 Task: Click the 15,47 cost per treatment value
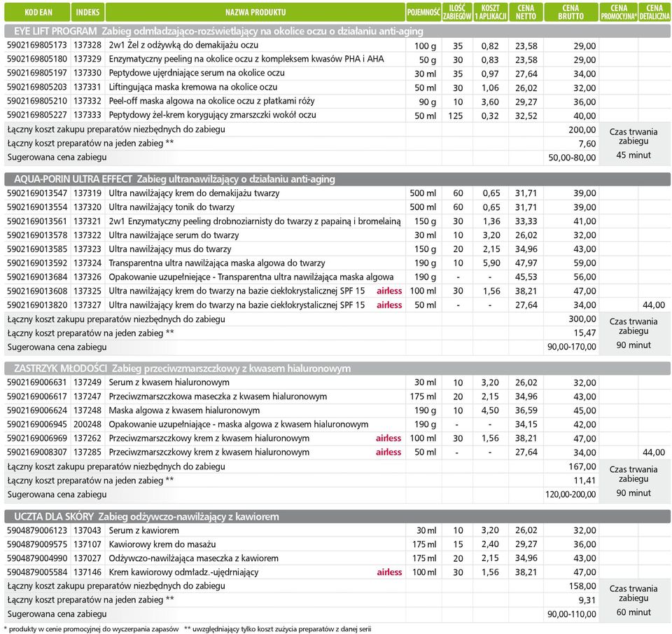(x=584, y=333)
